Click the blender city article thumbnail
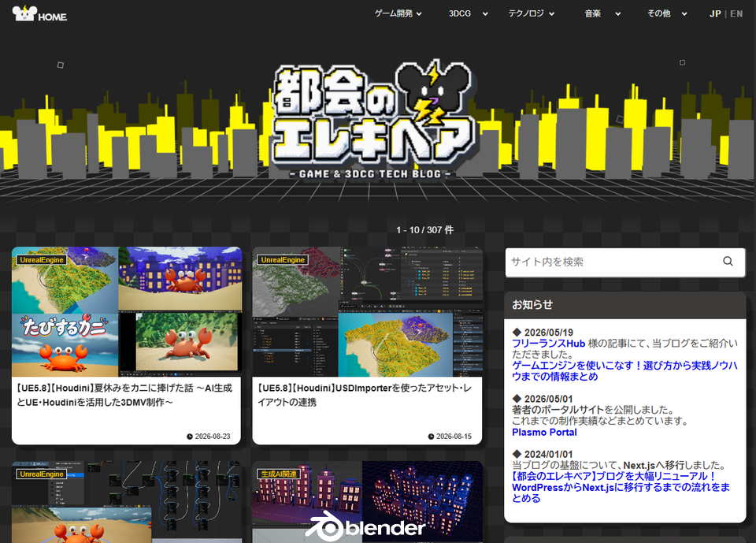 [x=368, y=502]
